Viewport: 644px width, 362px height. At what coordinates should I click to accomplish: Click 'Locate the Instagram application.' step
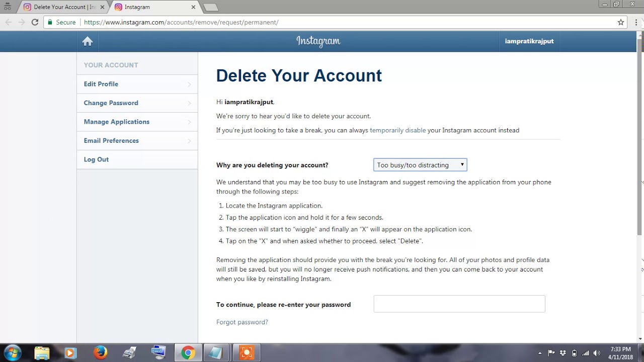click(274, 206)
